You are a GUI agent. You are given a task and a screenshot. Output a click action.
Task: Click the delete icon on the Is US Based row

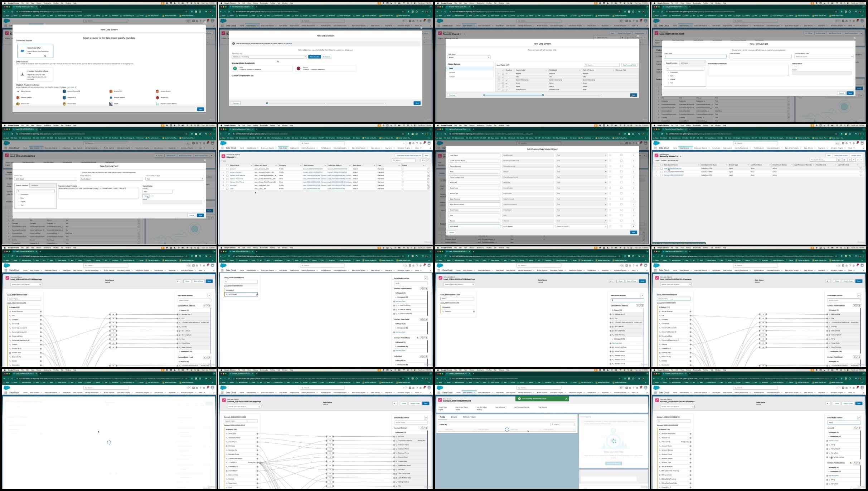633,226
